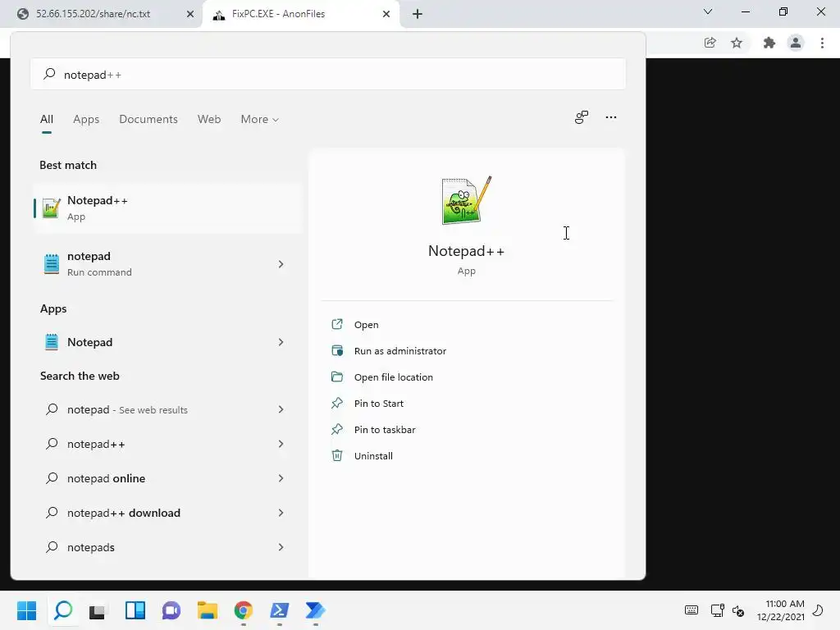Click the taskbar Search magnifier icon
The height and width of the screenshot is (630, 840).
62,610
